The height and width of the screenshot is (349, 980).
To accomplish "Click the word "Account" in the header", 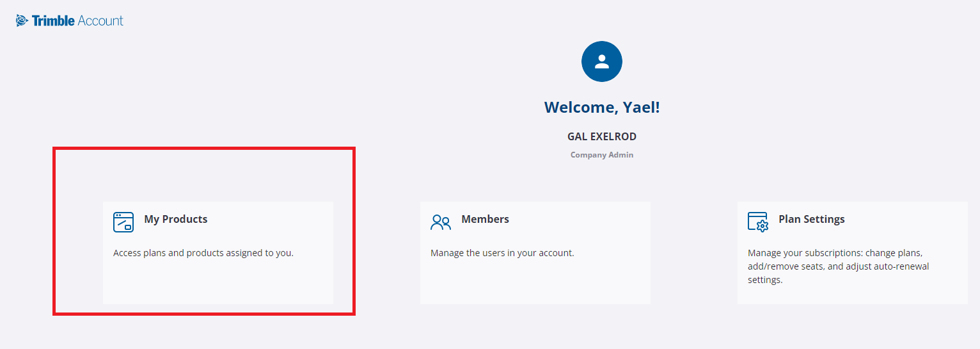I will click(x=100, y=20).
